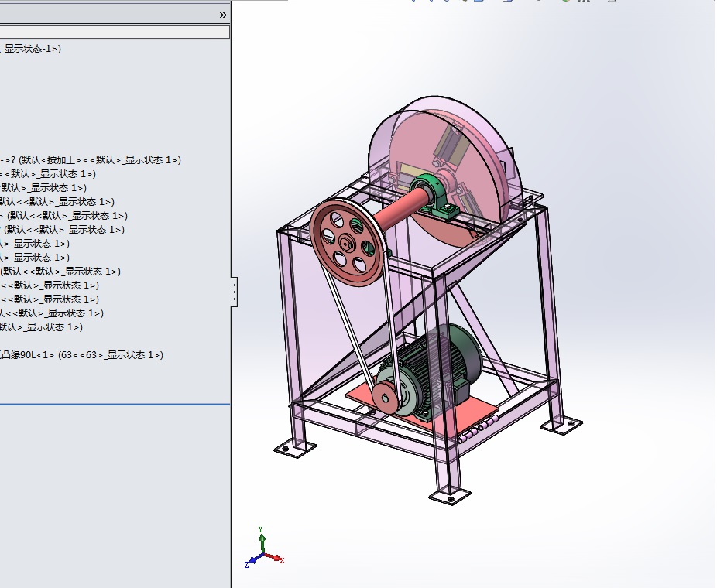Screen dimensions: 717x588
Task: Select the green pillow block bearing
Action: (434, 198)
